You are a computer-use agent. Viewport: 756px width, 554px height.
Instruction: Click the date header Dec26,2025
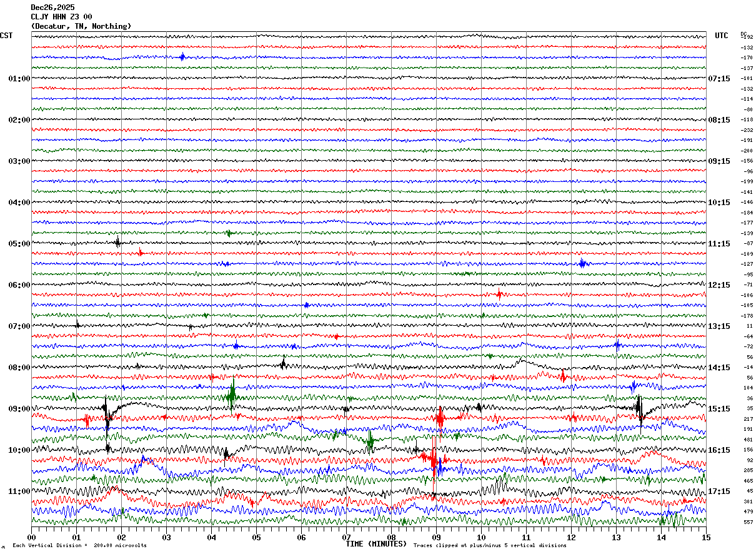point(52,8)
